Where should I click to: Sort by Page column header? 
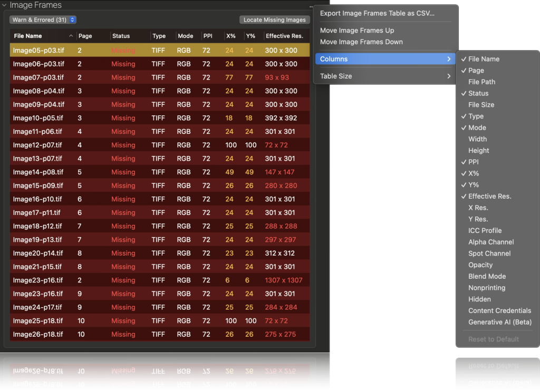click(85, 36)
